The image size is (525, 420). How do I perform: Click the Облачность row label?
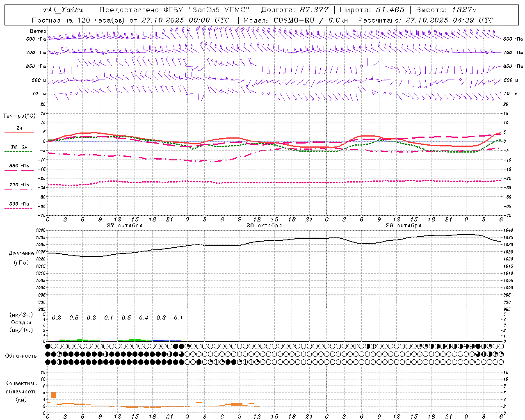[x=21, y=356]
